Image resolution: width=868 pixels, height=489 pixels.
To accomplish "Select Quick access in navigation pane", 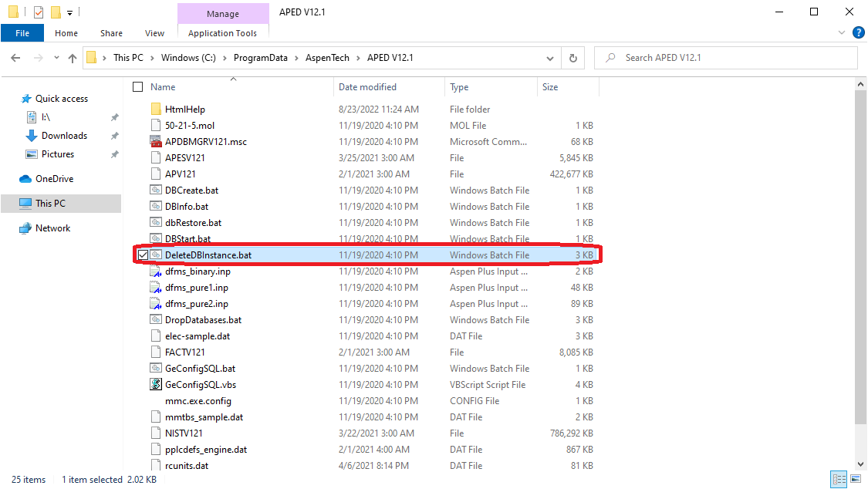I will [x=62, y=99].
